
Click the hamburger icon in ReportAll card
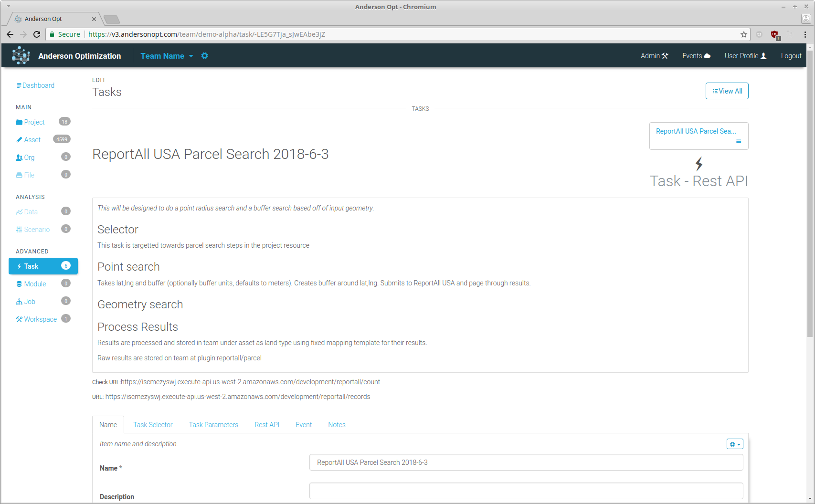(739, 141)
